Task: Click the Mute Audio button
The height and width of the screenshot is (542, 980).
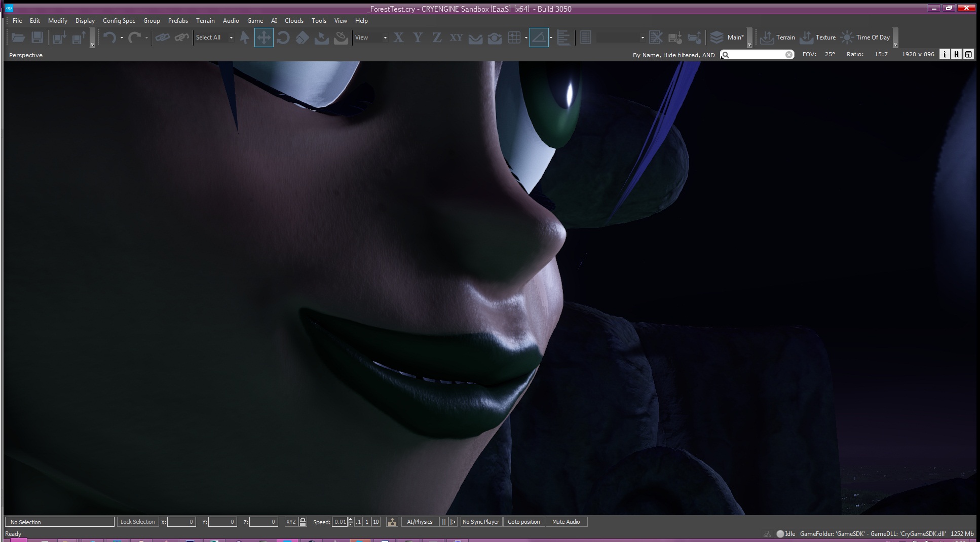Action: point(566,522)
